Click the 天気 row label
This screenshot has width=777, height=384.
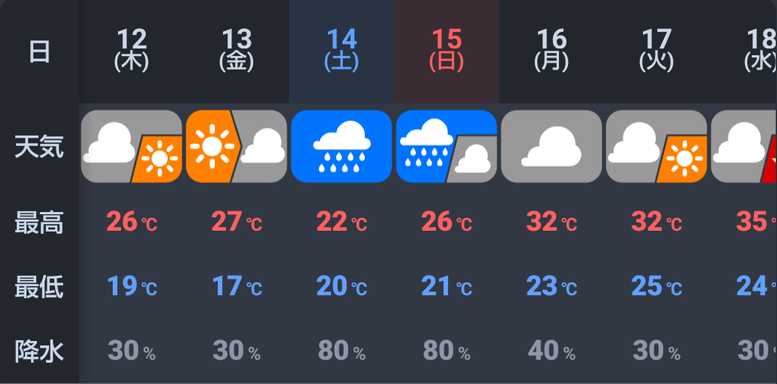[39, 147]
